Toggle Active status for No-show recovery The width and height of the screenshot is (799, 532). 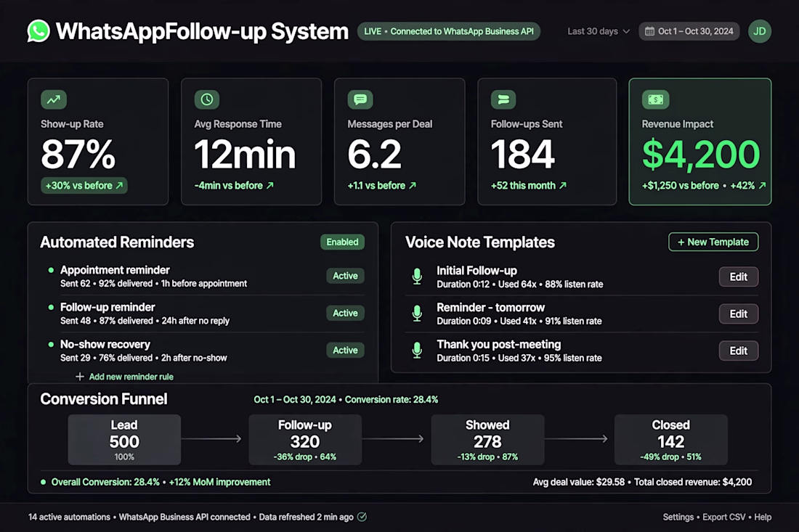pyautogui.click(x=345, y=351)
